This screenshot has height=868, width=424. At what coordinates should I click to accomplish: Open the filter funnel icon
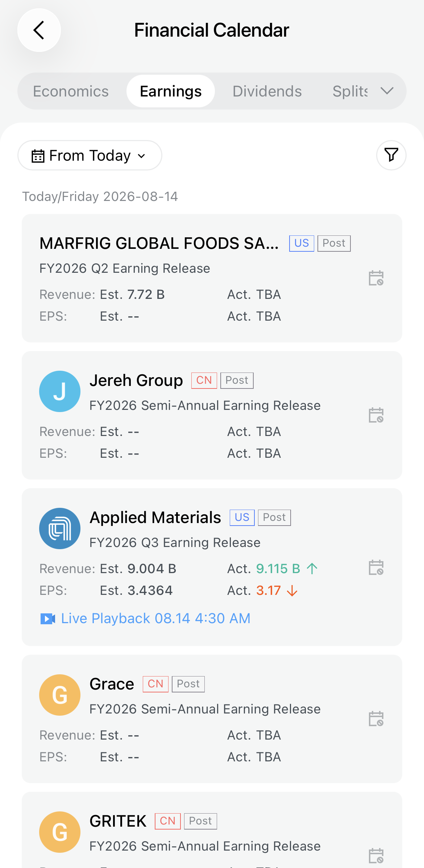click(391, 155)
